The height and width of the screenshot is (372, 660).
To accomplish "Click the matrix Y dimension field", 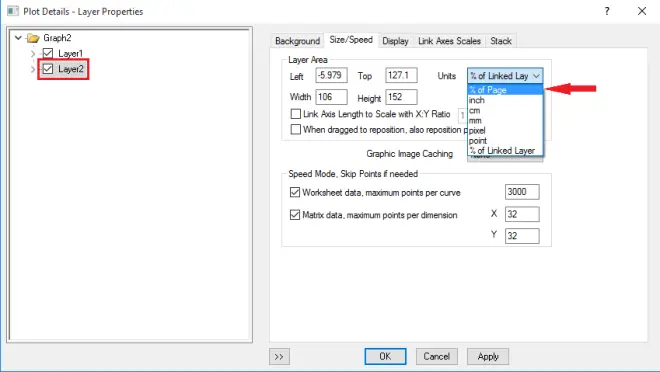I will tap(522, 236).
